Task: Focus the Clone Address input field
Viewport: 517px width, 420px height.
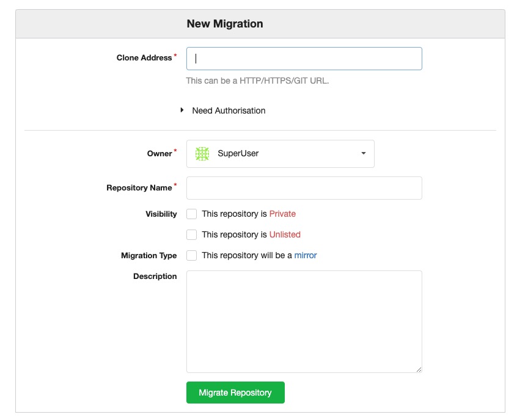Action: coord(304,59)
